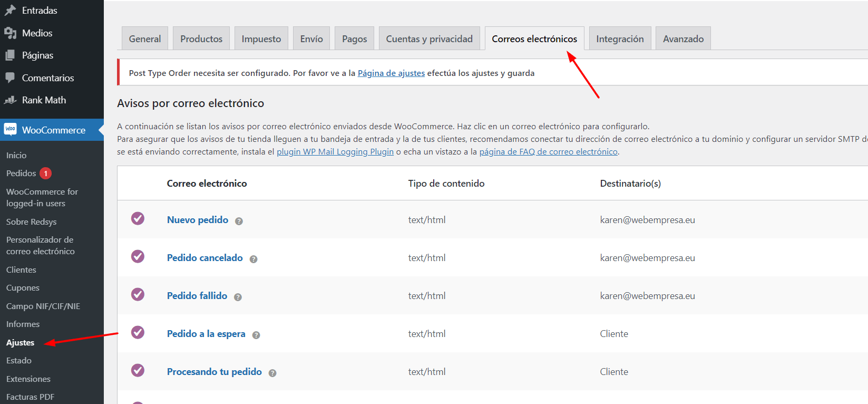Click the help icon beside Pedido cancelado
The image size is (868, 404).
(x=253, y=259)
